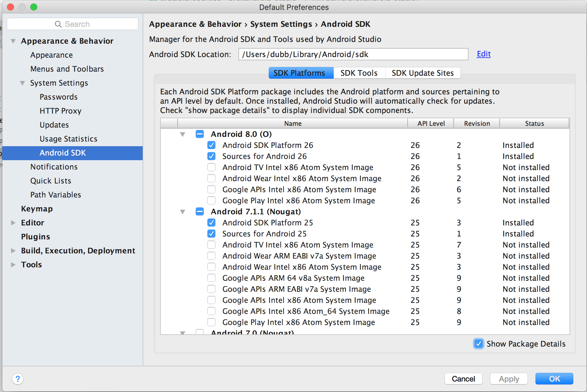Click the Cancel button
This screenshot has width=587, height=392.
tap(463, 379)
